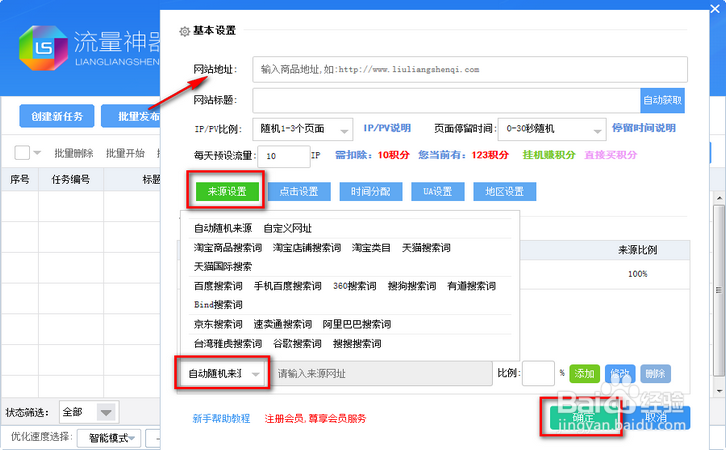The width and height of the screenshot is (726, 450).
Task: Click the gear icon beside 基本设置
Action: pyautogui.click(x=184, y=31)
